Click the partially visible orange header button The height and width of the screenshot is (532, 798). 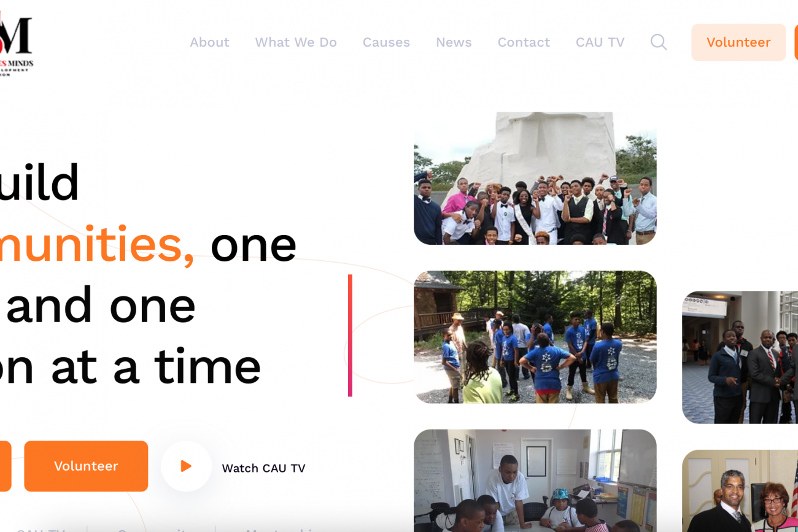(796, 42)
